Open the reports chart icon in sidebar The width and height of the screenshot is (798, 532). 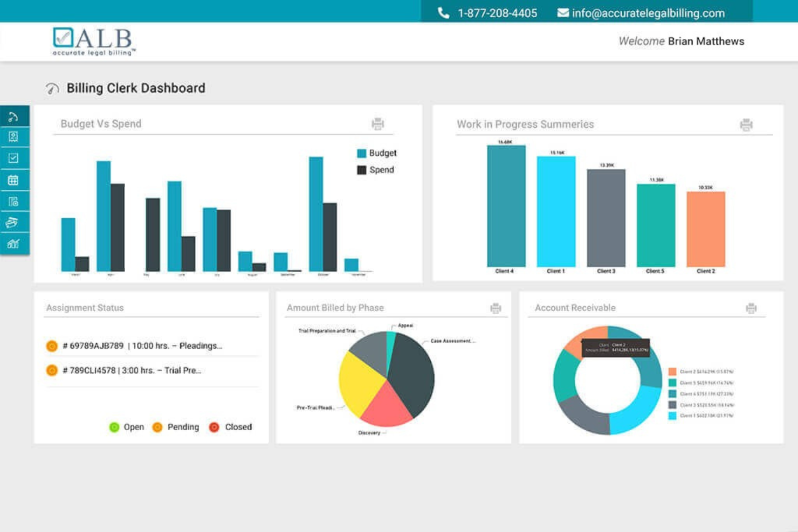pos(13,244)
